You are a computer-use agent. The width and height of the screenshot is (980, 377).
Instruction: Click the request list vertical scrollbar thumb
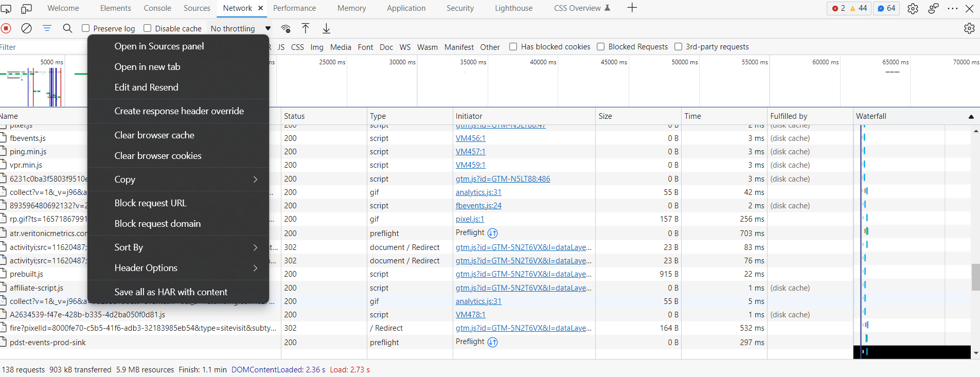975,277
